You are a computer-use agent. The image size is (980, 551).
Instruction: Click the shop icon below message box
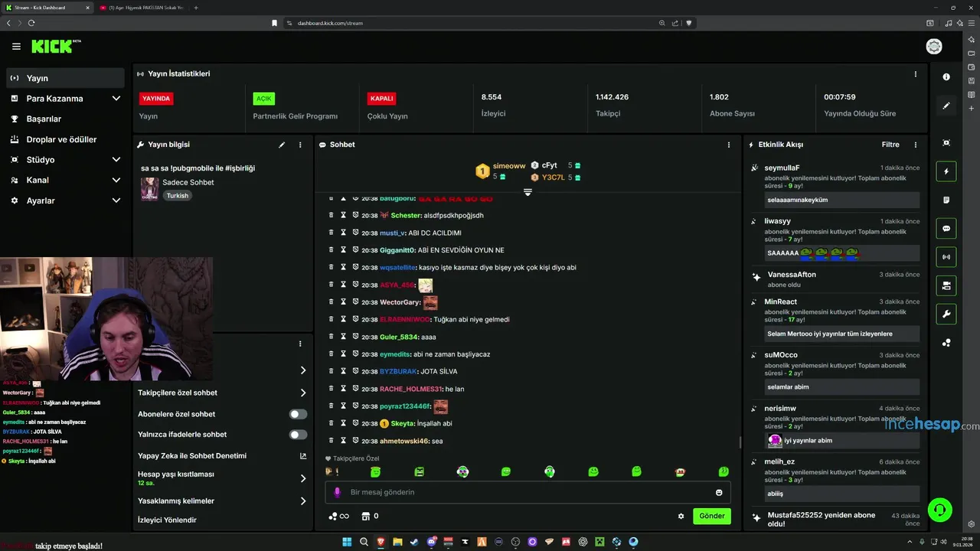(365, 516)
